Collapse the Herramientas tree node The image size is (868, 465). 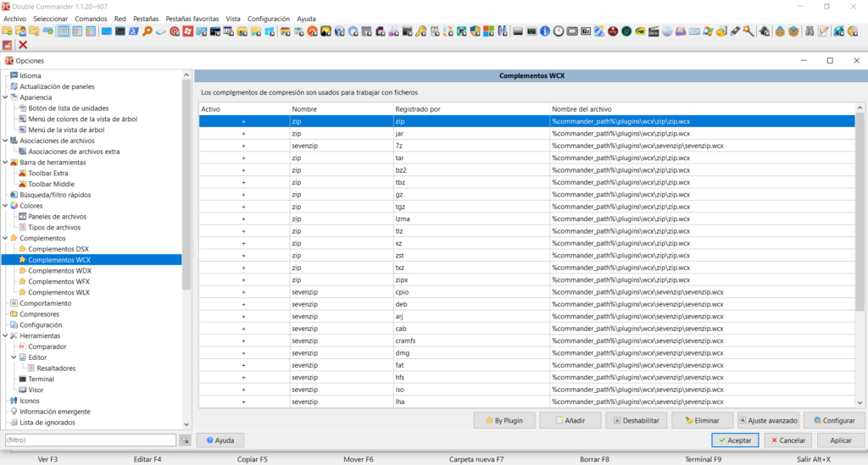coord(6,335)
